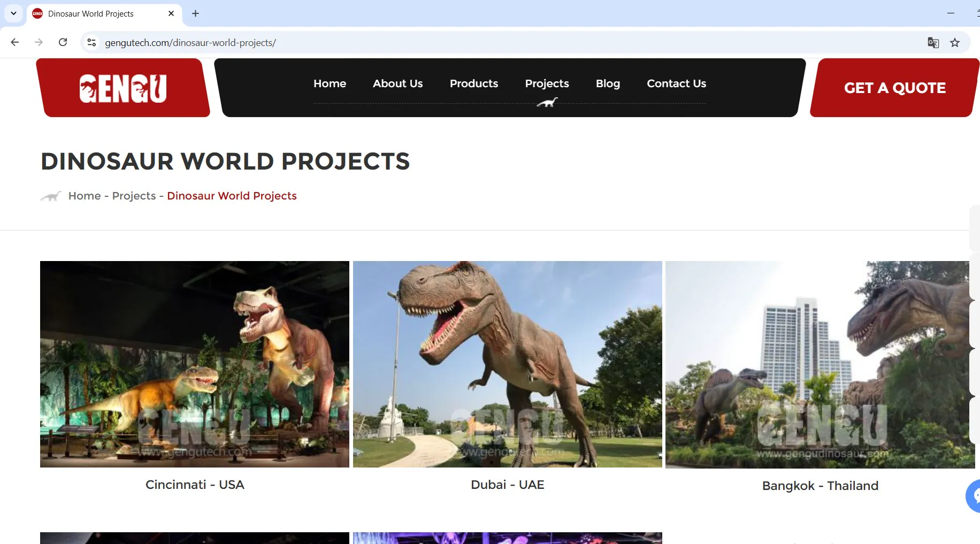The height and width of the screenshot is (544, 980).
Task: Go back to previous page
Action: (x=15, y=42)
